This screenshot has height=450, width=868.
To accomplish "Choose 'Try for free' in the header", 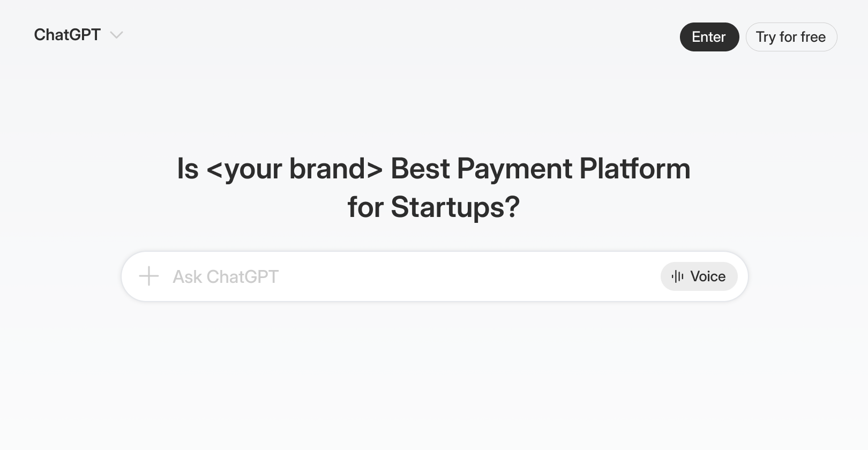I will pos(791,37).
